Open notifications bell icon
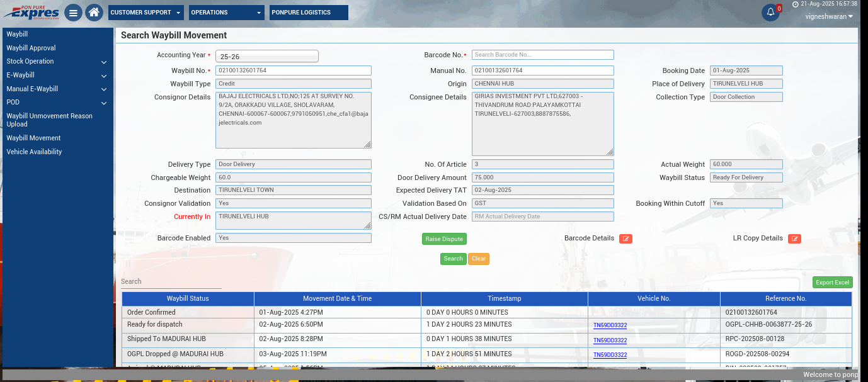868x382 pixels. [770, 13]
